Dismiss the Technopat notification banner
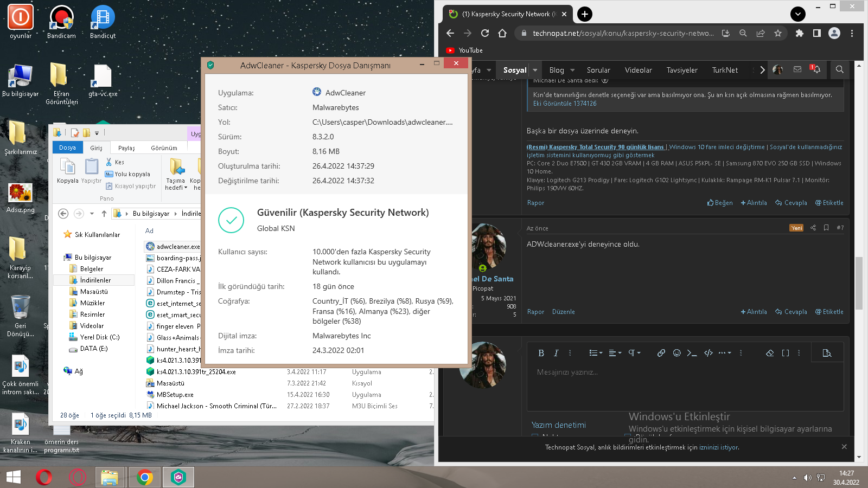Image resolution: width=868 pixels, height=488 pixels. tap(844, 447)
